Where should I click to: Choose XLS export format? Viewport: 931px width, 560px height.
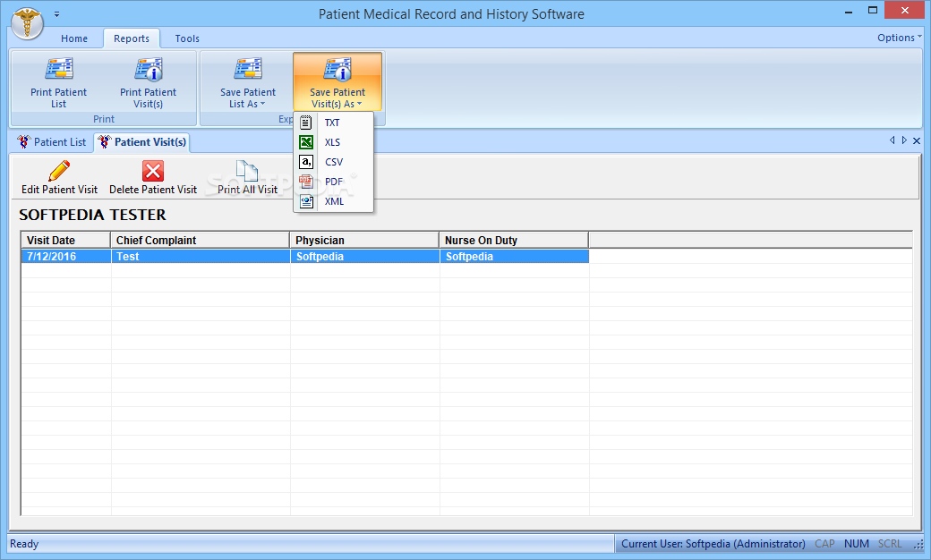coord(332,142)
